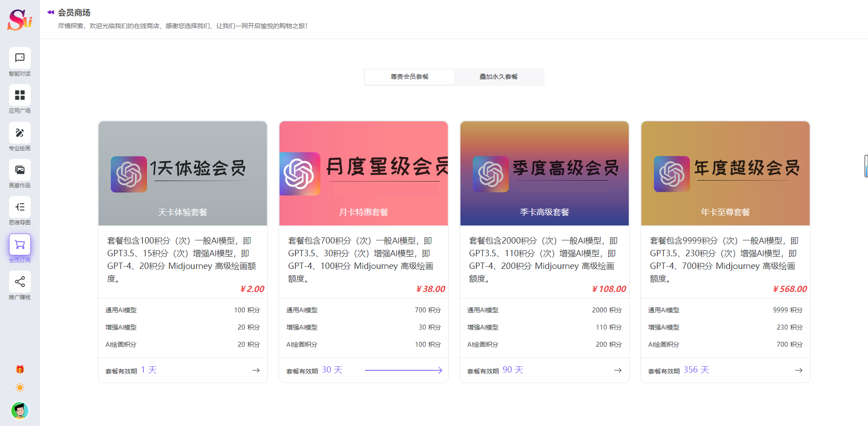Viewport: 868px width, 426px height.
Task: Click the ¥568.00 price
Action: [790, 289]
